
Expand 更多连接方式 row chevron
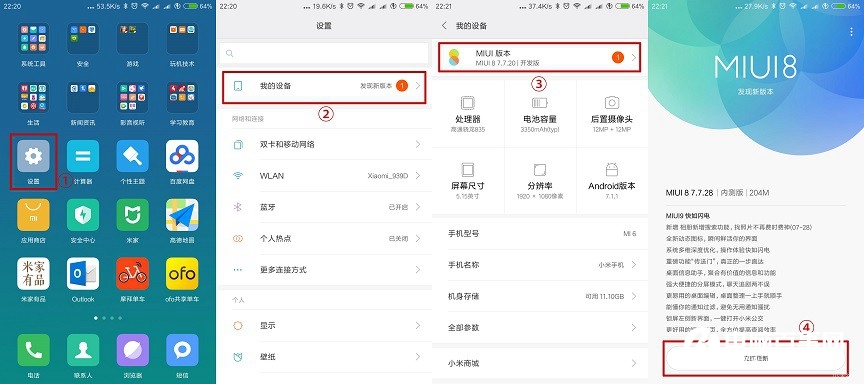(418, 270)
